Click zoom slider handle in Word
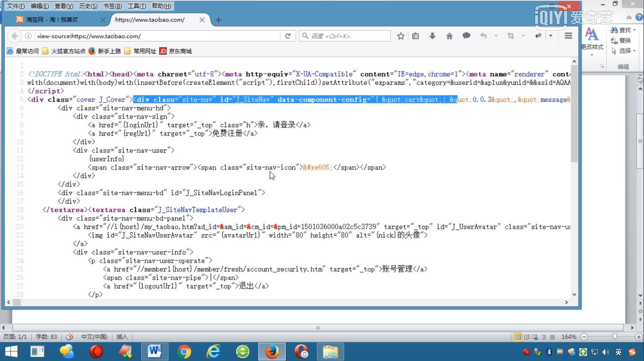Image resolution: width=644 pixels, height=361 pixels. (x=614, y=337)
